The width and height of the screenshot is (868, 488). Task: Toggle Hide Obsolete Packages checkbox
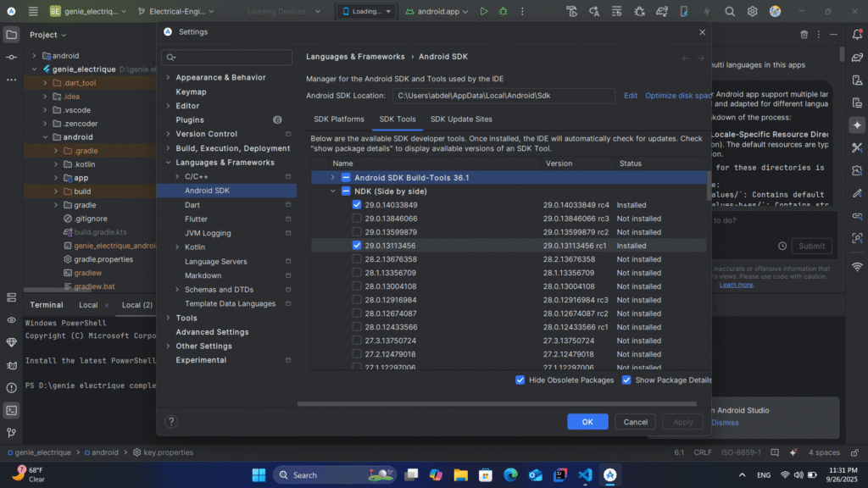tap(520, 380)
